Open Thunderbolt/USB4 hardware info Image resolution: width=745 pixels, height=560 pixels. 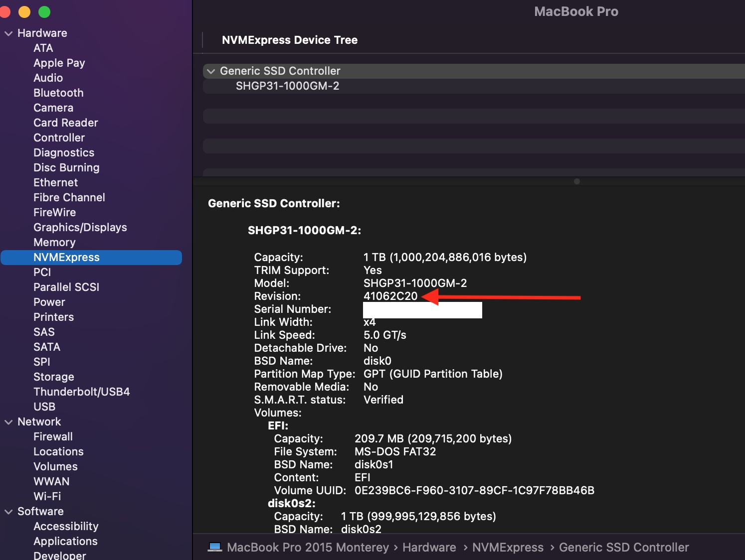[x=81, y=392]
